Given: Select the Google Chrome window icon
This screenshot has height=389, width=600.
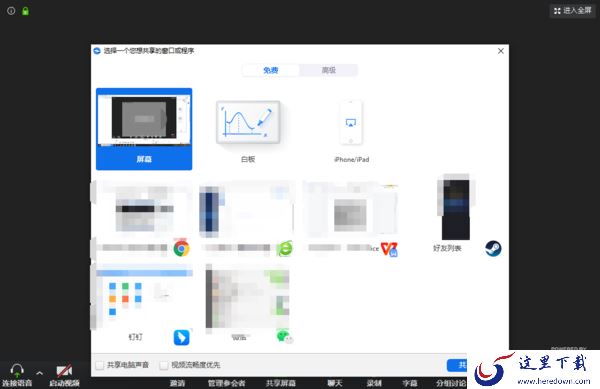Looking at the screenshot, I should point(181,248).
